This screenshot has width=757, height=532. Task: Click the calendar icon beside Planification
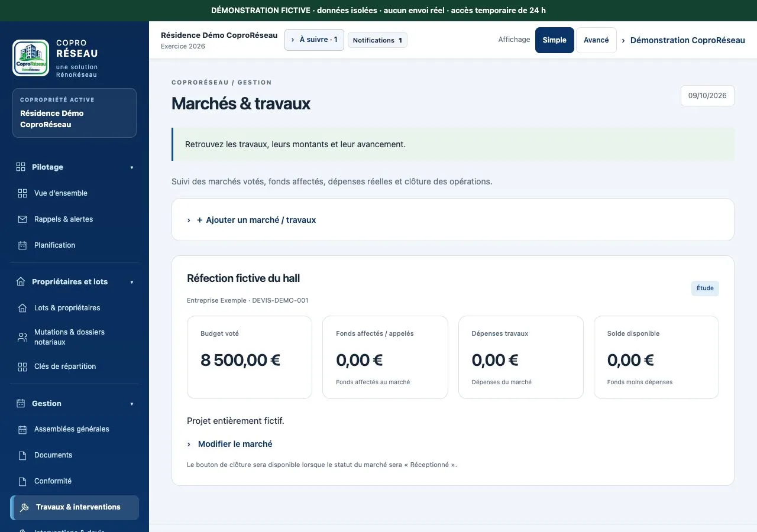click(x=22, y=245)
